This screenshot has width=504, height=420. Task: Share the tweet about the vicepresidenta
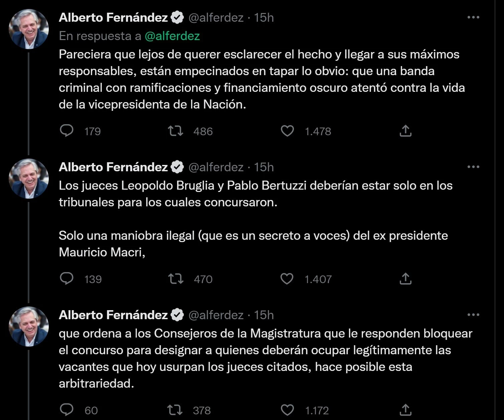[405, 131]
